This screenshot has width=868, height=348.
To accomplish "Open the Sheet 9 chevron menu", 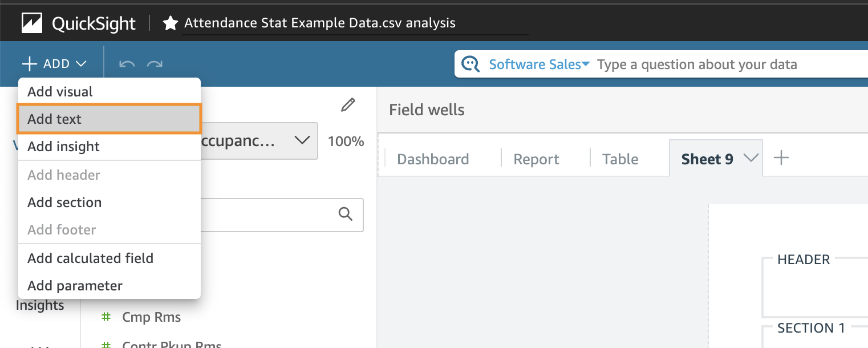I will tap(752, 159).
